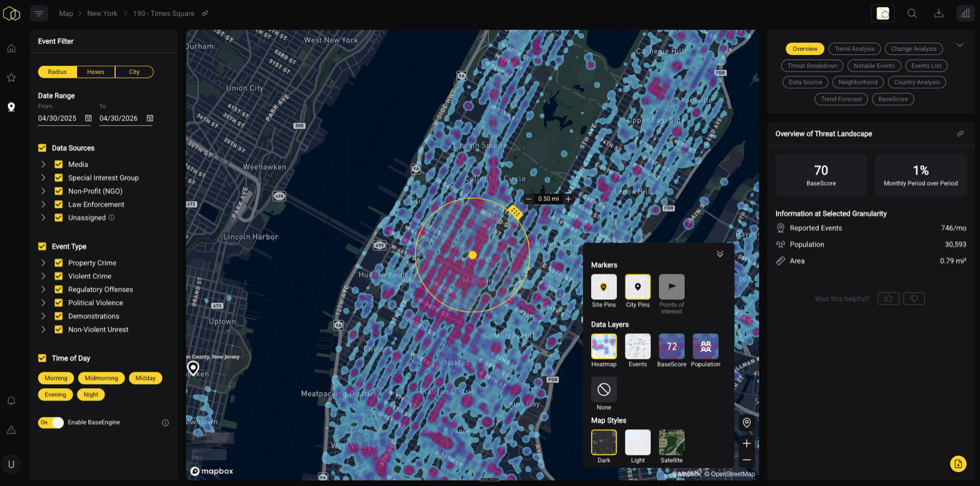Go to Map breadcrumb
The width and height of the screenshot is (980, 486).
pos(66,13)
